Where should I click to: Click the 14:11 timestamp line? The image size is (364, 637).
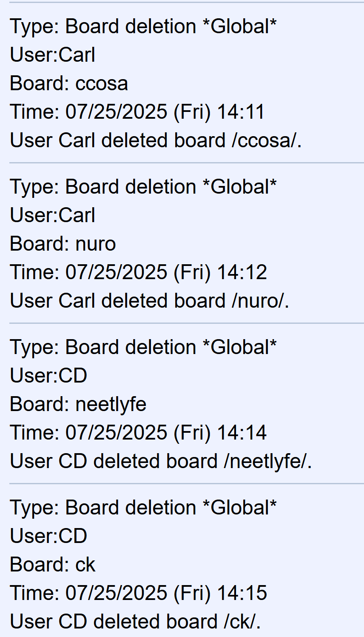(x=137, y=112)
